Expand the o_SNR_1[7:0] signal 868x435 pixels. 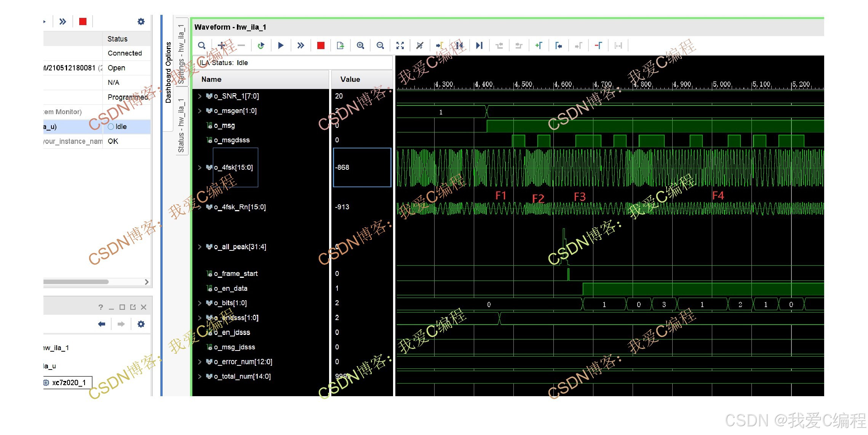coord(200,96)
